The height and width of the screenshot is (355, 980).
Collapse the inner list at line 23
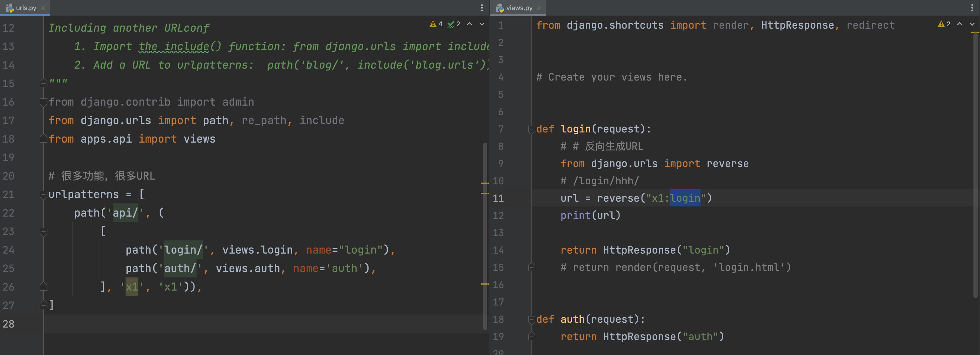[43, 231]
